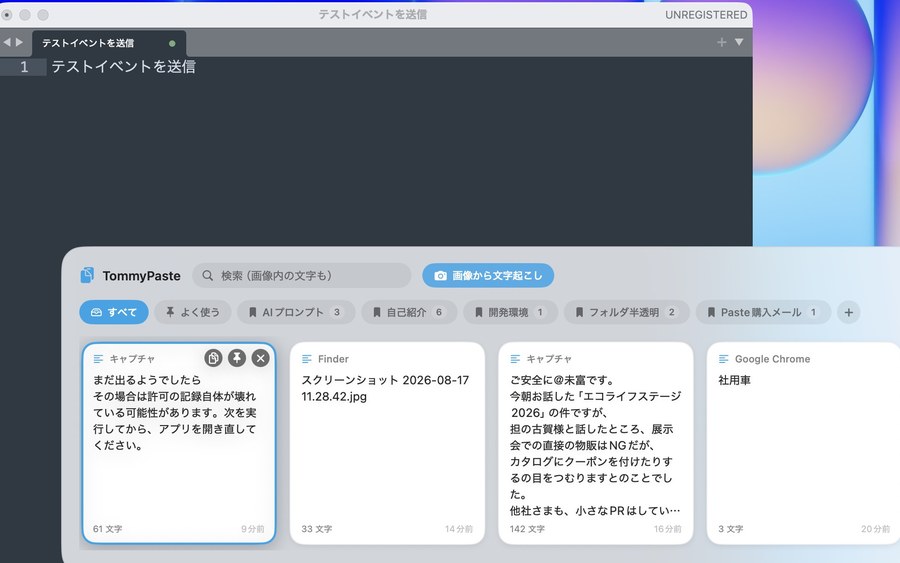Add a new folder with plus button
Image resolution: width=900 pixels, height=563 pixels.
click(848, 312)
